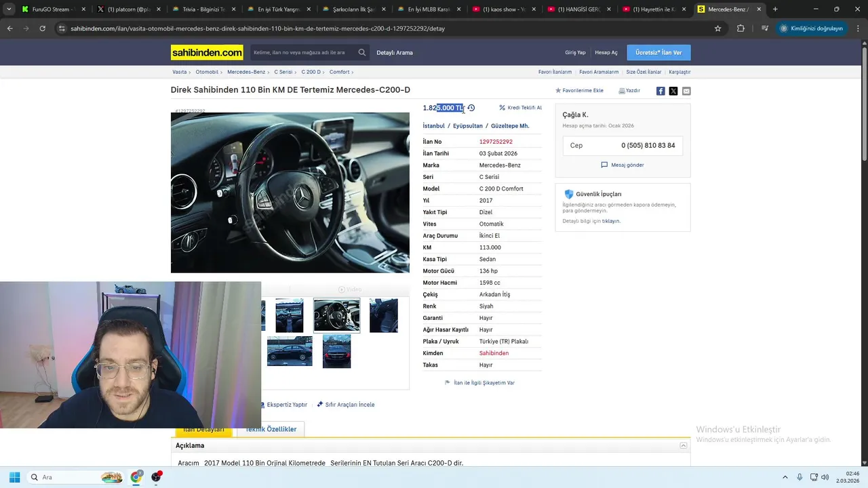
Task: Open Chrome tab search dropdown
Action: pyautogui.click(x=8, y=9)
